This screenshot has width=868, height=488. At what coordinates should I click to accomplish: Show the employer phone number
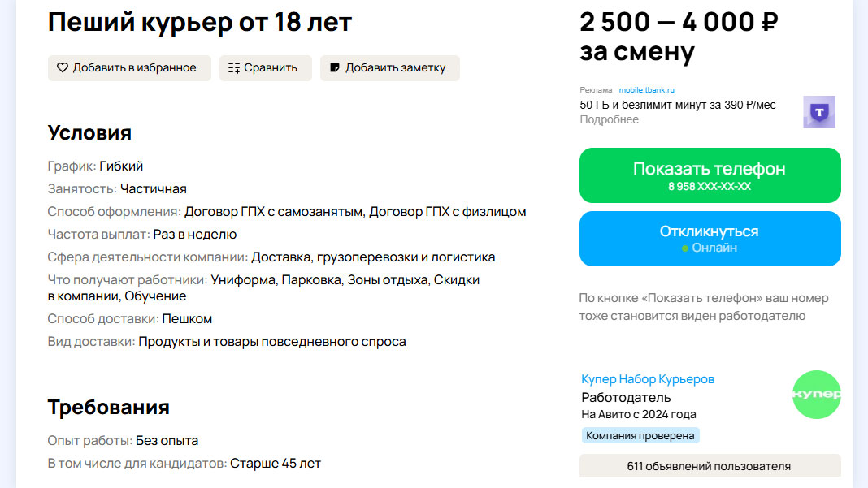710,175
